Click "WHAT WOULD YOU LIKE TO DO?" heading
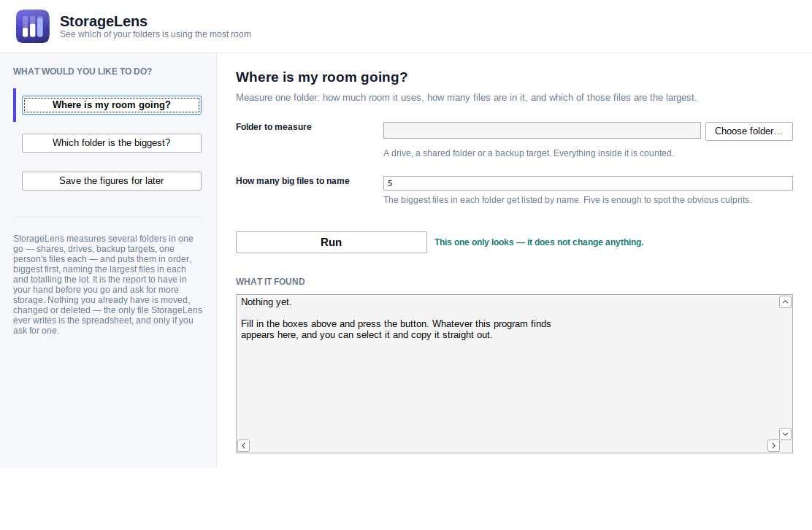This screenshot has width=812, height=530. [83, 72]
